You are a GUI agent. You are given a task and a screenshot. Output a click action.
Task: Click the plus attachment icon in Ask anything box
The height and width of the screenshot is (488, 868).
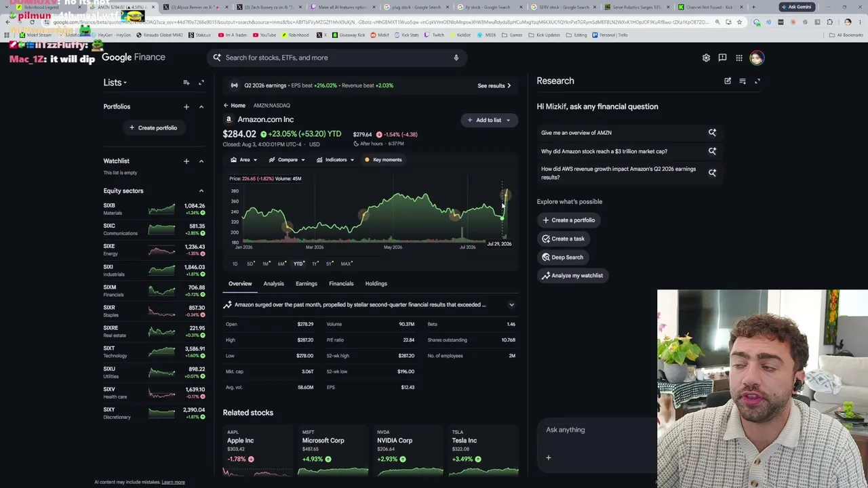549,457
